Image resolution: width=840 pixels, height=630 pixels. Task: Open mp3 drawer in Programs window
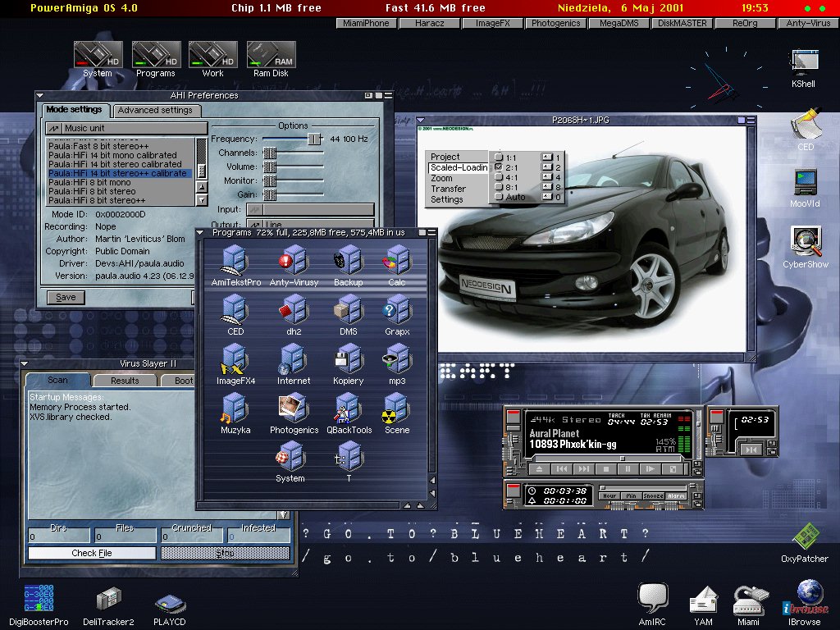[397, 364]
